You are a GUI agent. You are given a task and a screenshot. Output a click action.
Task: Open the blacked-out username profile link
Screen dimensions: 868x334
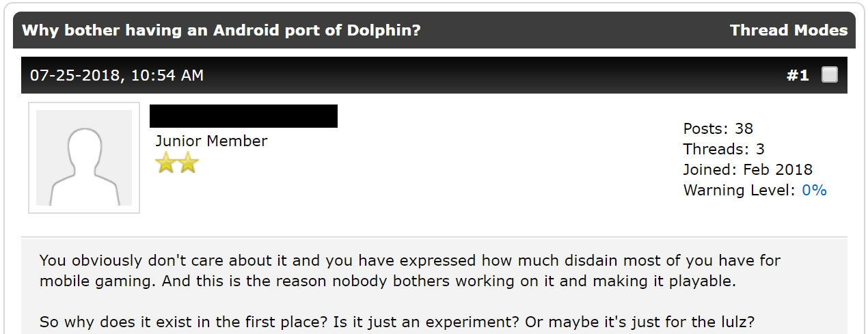[243, 116]
